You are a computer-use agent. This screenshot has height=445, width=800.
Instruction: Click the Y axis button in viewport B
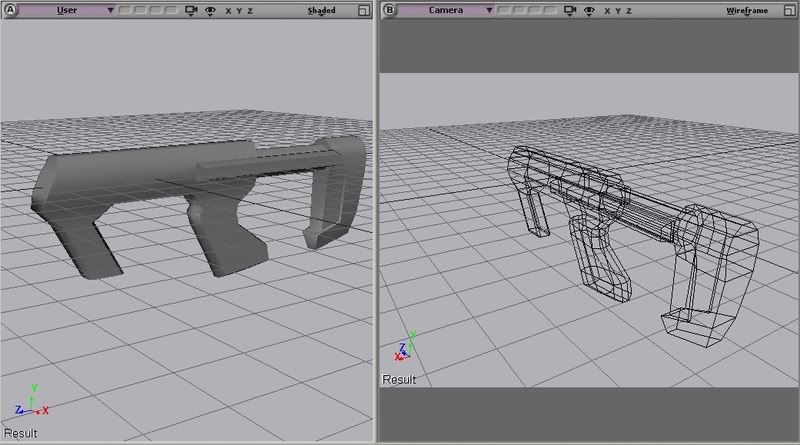pos(618,11)
